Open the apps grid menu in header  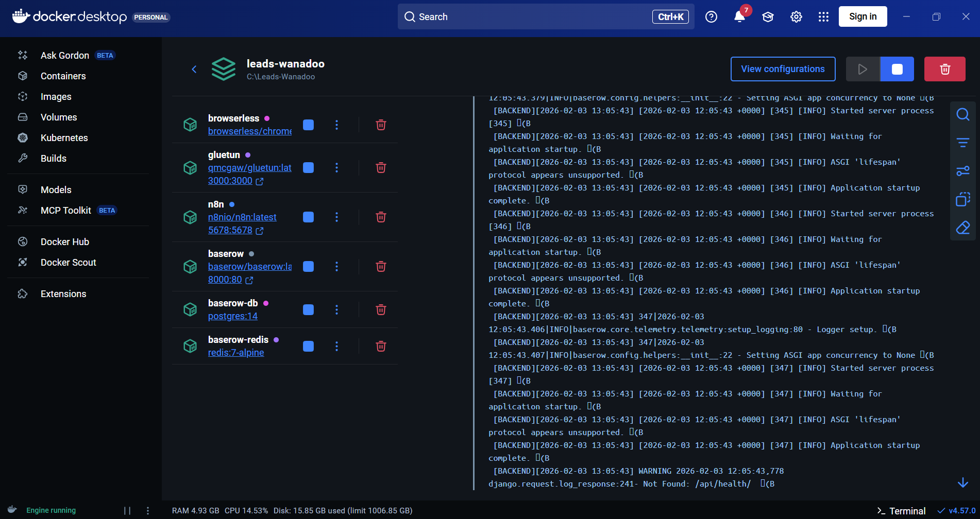coord(823,17)
